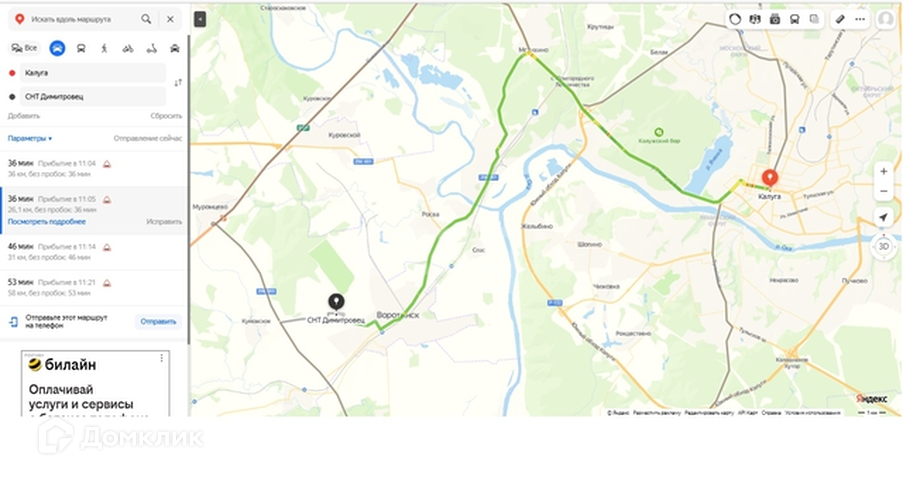Viewport: 903px width, 480px height.
Task: Choose pedestrian walking route mode
Action: click(104, 48)
